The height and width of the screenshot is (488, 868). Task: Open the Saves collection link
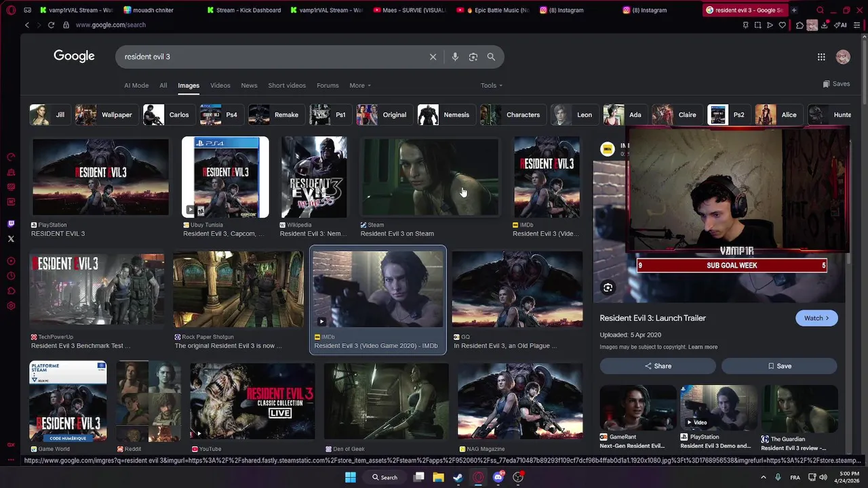tap(836, 84)
